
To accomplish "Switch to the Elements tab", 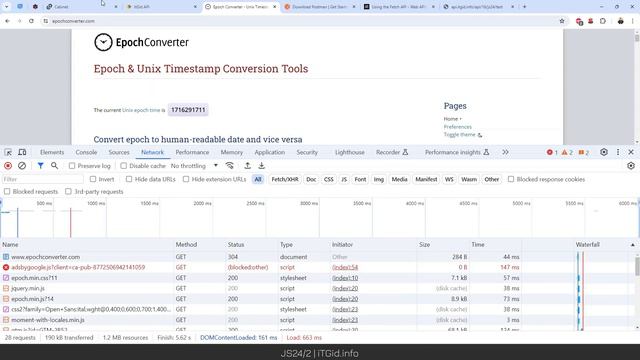I will [52, 152].
